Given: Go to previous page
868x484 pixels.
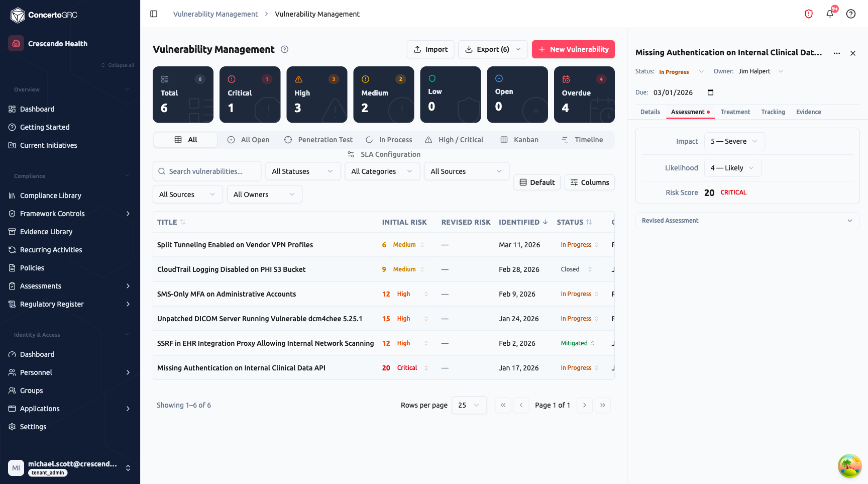Looking at the screenshot, I should [521, 405].
